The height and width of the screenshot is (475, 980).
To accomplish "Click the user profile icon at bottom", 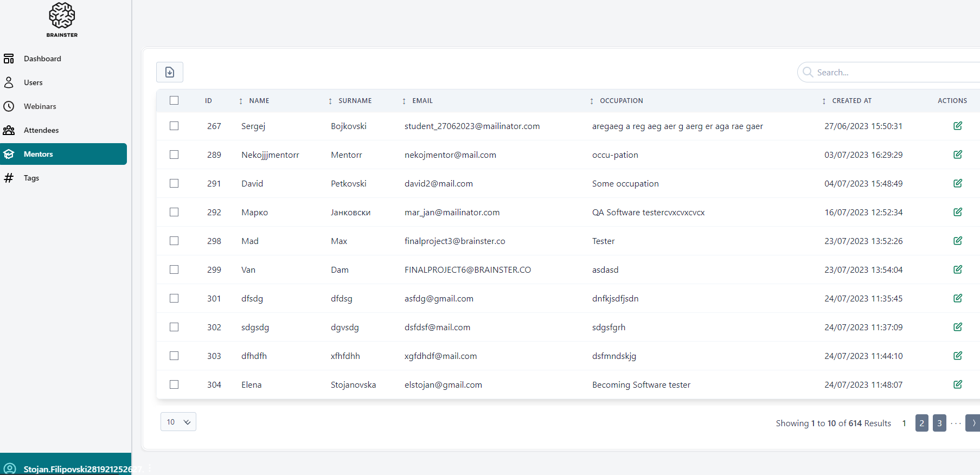I will (x=10, y=468).
